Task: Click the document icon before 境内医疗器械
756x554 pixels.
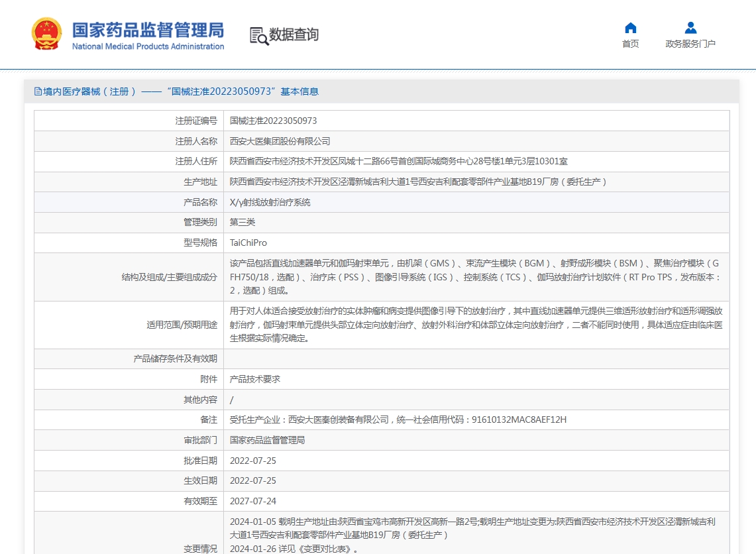Action: tap(38, 91)
